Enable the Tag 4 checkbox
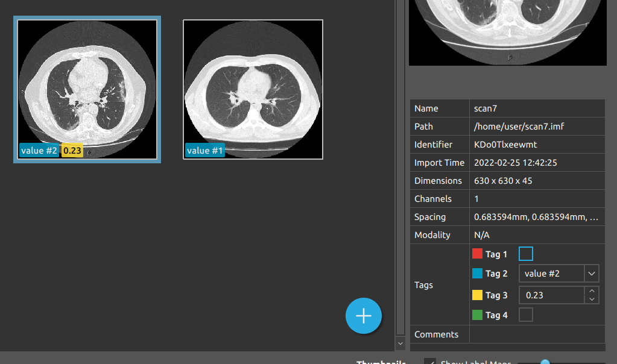The width and height of the screenshot is (617, 364). pos(526,315)
